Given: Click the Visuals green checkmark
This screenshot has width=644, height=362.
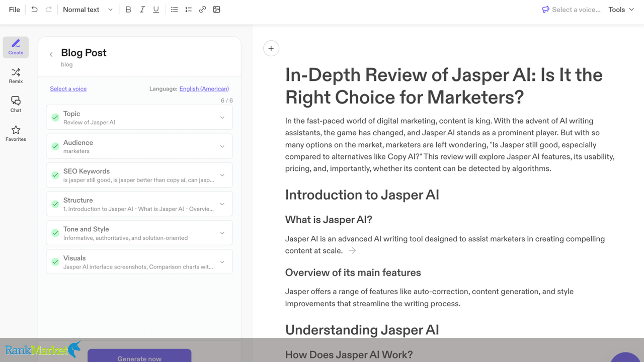Looking at the screenshot, I should tap(55, 262).
